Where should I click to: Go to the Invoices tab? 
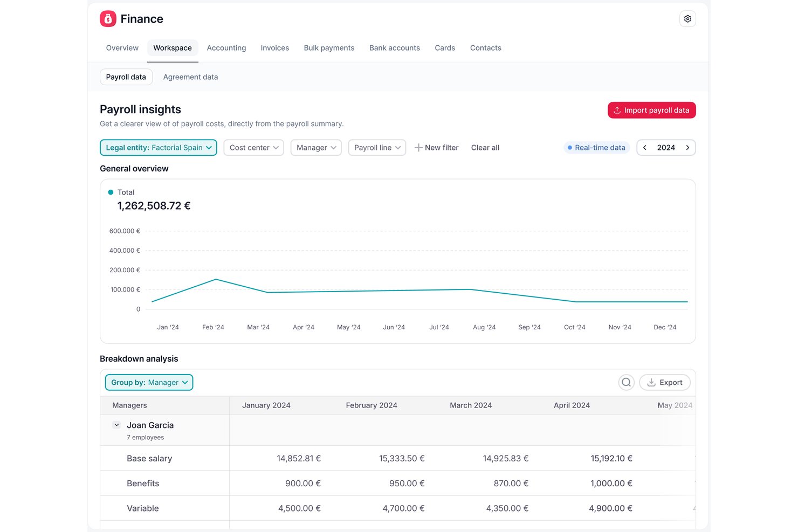point(275,48)
